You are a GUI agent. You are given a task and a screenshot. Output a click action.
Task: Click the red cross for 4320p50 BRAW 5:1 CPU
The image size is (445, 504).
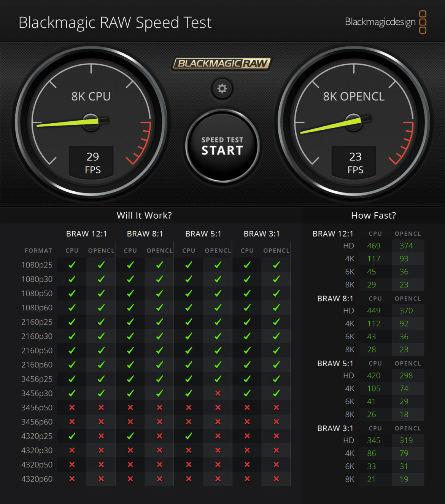[189, 464]
